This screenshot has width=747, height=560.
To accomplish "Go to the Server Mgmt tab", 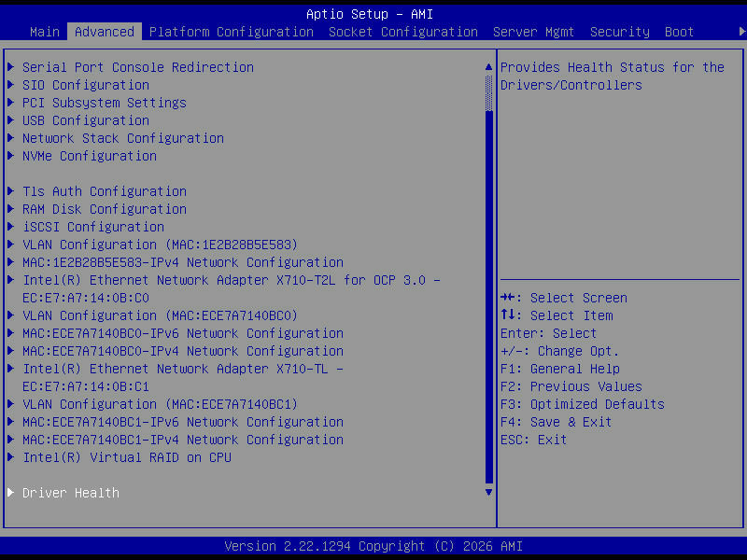I will click(533, 32).
